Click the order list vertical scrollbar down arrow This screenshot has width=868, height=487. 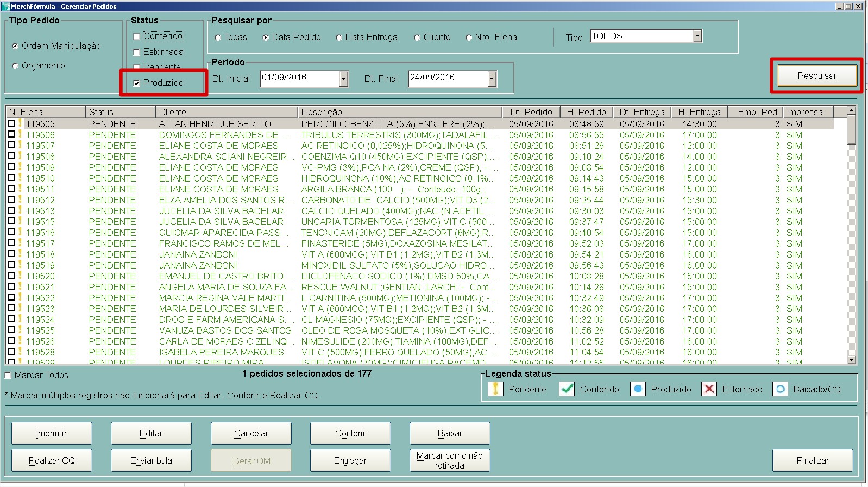[851, 360]
